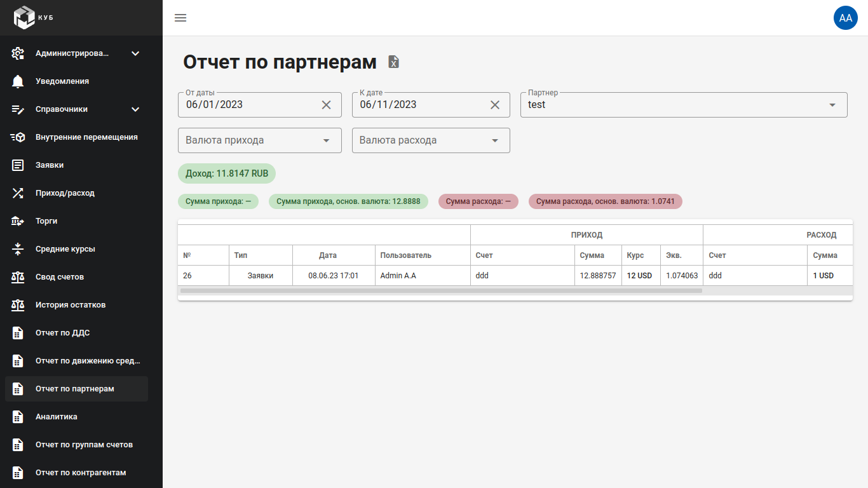Image resolution: width=868 pixels, height=488 pixels.
Task: Click the table horizontal scrollbar
Action: click(441, 290)
